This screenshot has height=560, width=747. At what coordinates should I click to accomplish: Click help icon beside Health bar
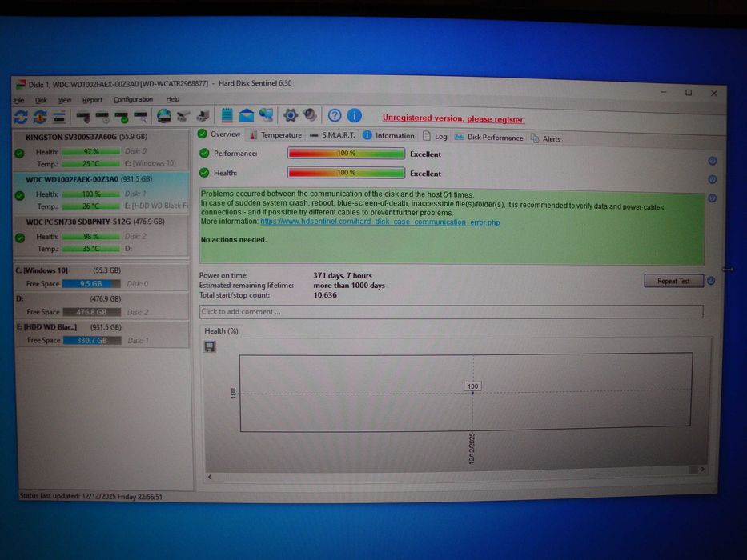[x=713, y=179]
